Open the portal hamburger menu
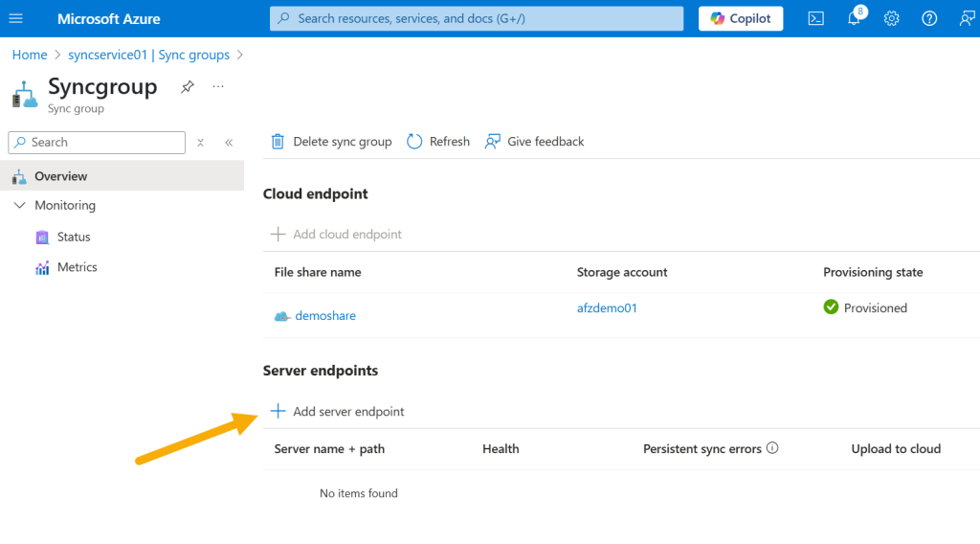The width and height of the screenshot is (980, 544). 15,19
